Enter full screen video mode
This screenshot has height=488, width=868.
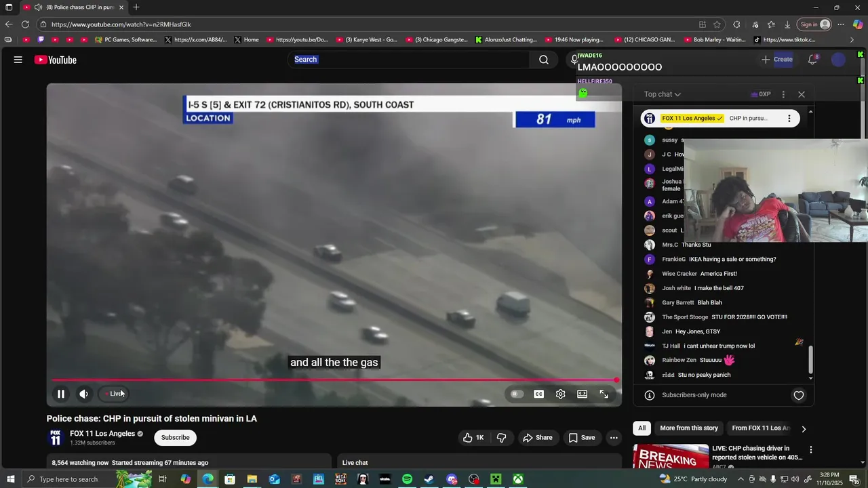click(604, 394)
